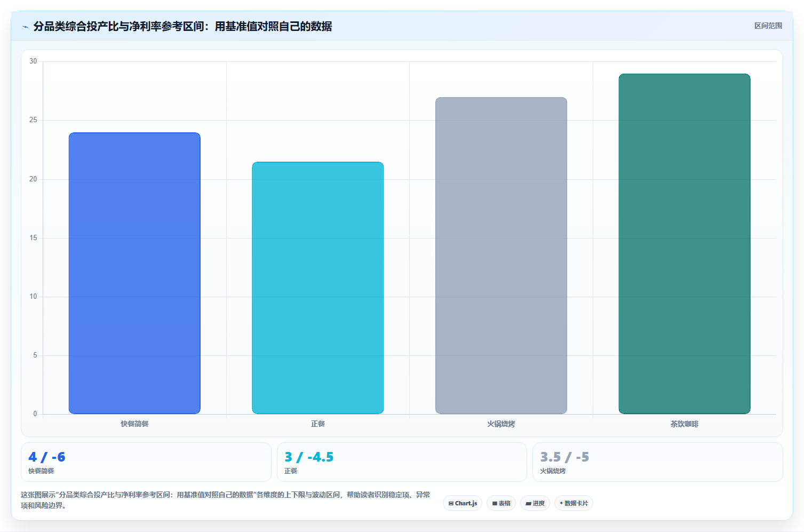The width and height of the screenshot is (804, 532).
Task: Click the 茶饮咖啡 x-axis label
Action: click(x=684, y=424)
